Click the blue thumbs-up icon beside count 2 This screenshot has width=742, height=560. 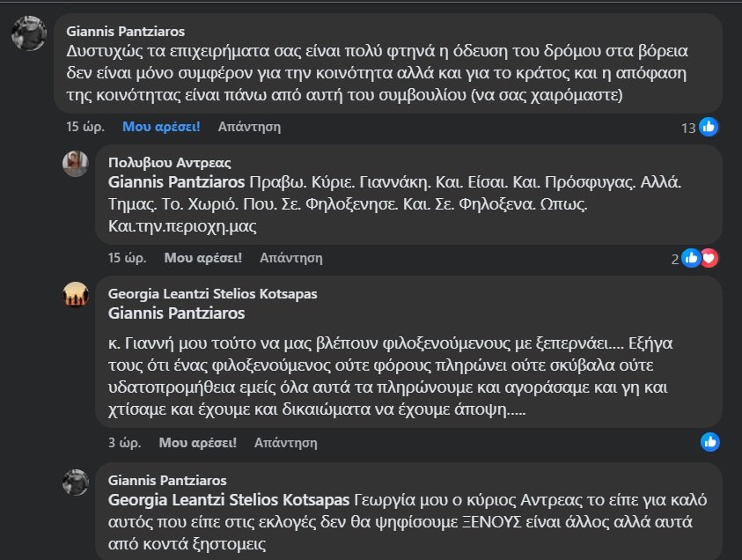click(691, 258)
